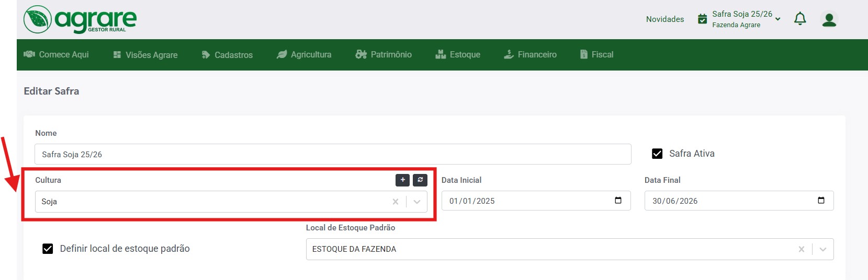Click the Agrare Gestor Rural logo
The height and width of the screenshot is (280, 868).
coord(80,19)
